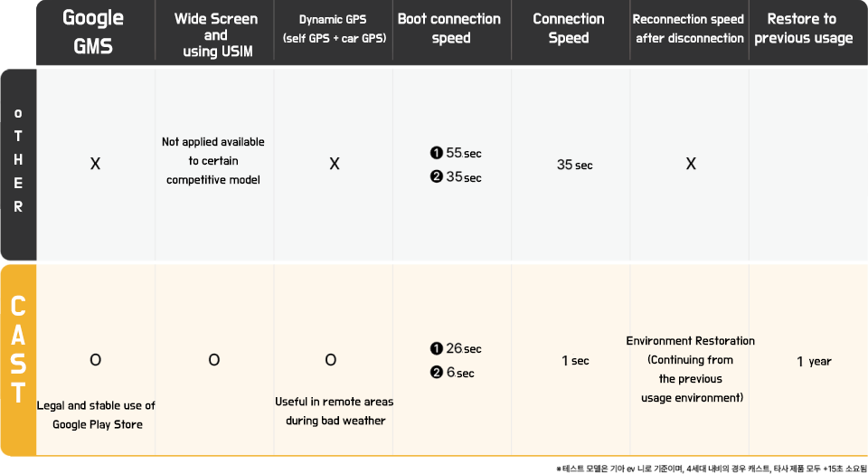
Task: Click the X mark under Dynamic GPS
Action: [x=334, y=165]
